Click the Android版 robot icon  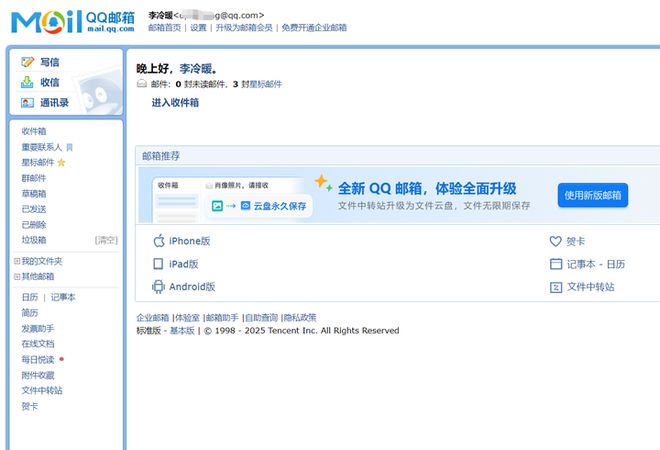[x=158, y=287]
